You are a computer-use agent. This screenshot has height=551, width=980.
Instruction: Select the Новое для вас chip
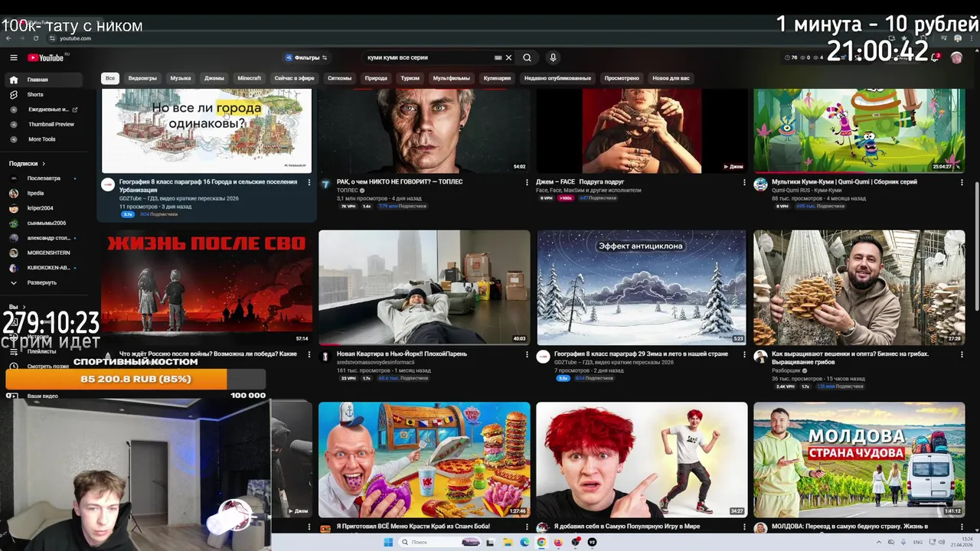click(x=671, y=78)
